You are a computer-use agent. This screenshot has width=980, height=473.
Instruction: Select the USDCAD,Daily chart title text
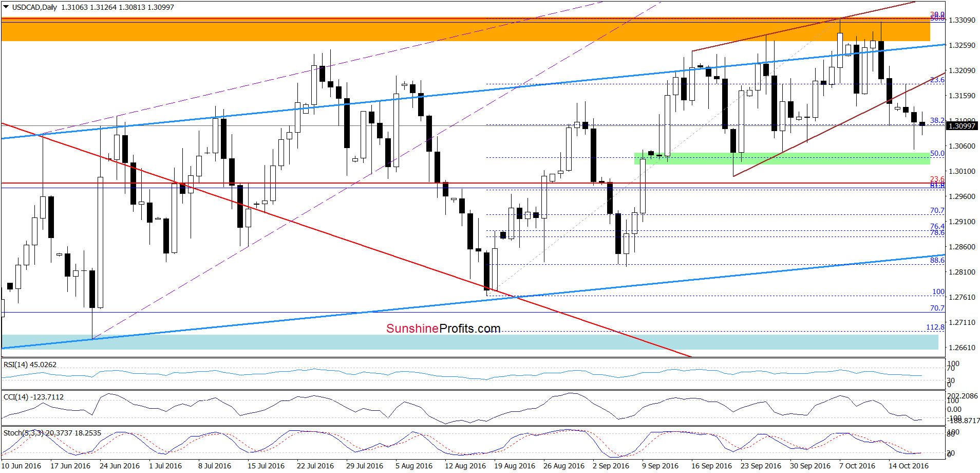(x=34, y=7)
